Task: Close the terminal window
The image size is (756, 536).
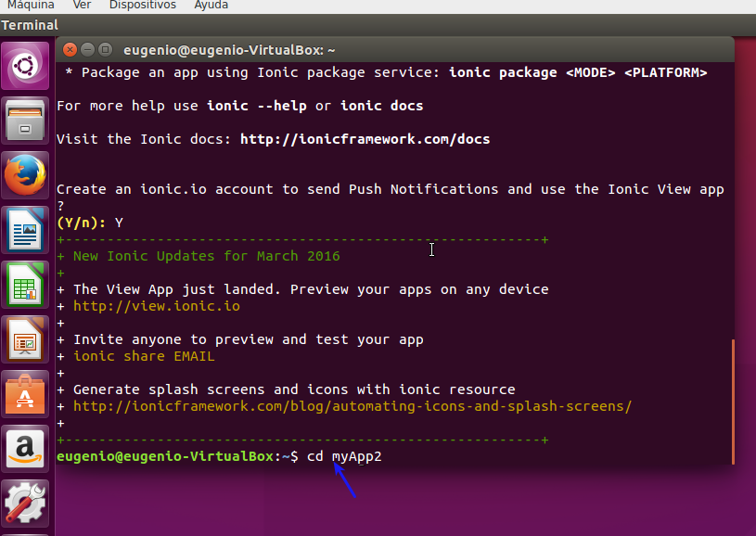Action: (70, 50)
